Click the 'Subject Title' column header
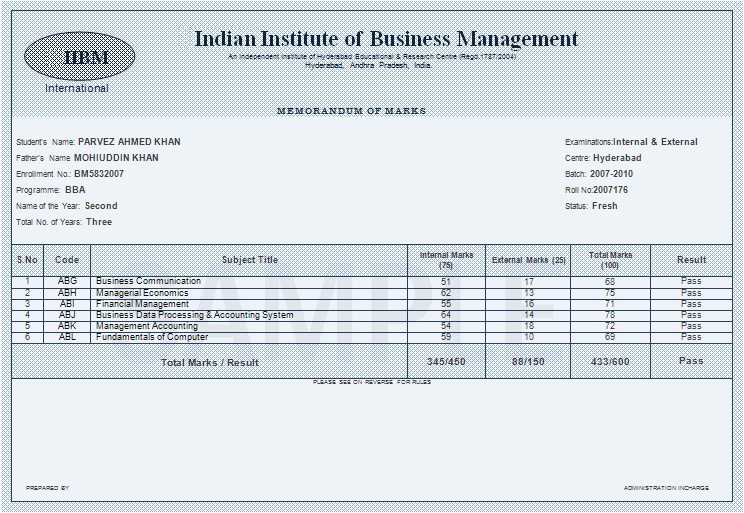 250,260
